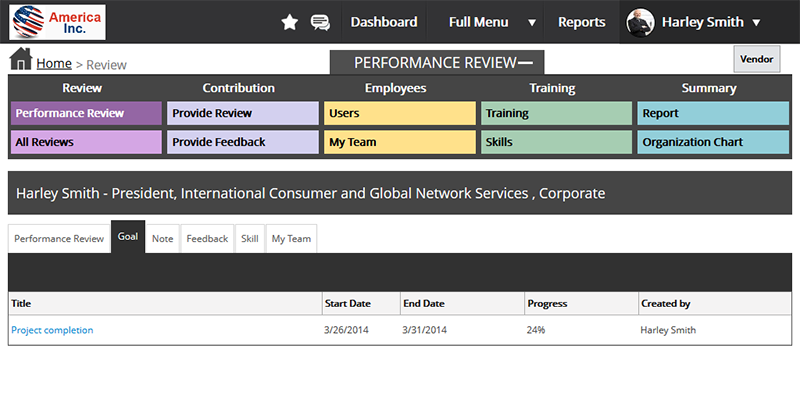Open favorites via the star icon
800x395 pixels.
pos(289,22)
